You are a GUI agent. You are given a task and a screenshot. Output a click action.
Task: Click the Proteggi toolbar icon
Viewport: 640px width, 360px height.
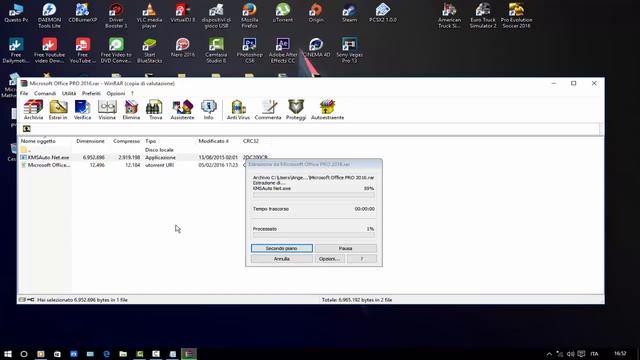point(296,110)
